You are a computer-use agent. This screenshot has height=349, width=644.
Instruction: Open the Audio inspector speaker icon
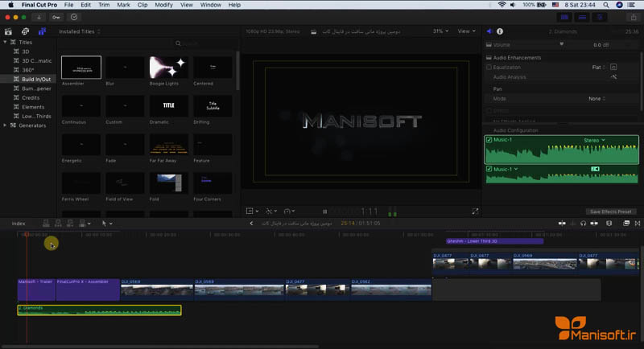click(489, 31)
